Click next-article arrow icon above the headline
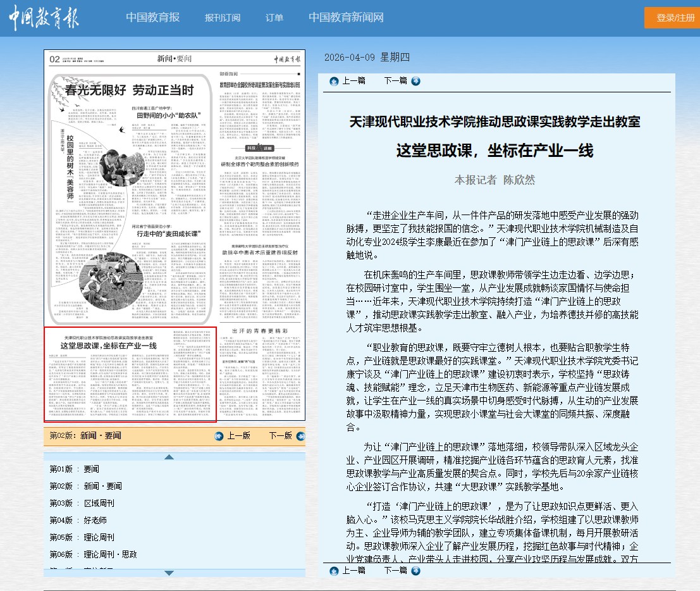The width and height of the screenshot is (700, 591). tap(415, 81)
